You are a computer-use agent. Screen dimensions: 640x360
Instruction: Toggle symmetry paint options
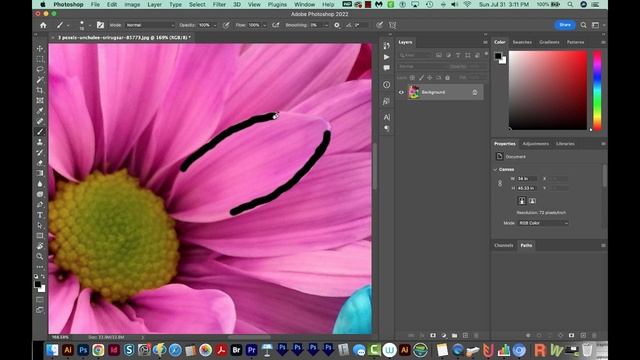(x=392, y=25)
